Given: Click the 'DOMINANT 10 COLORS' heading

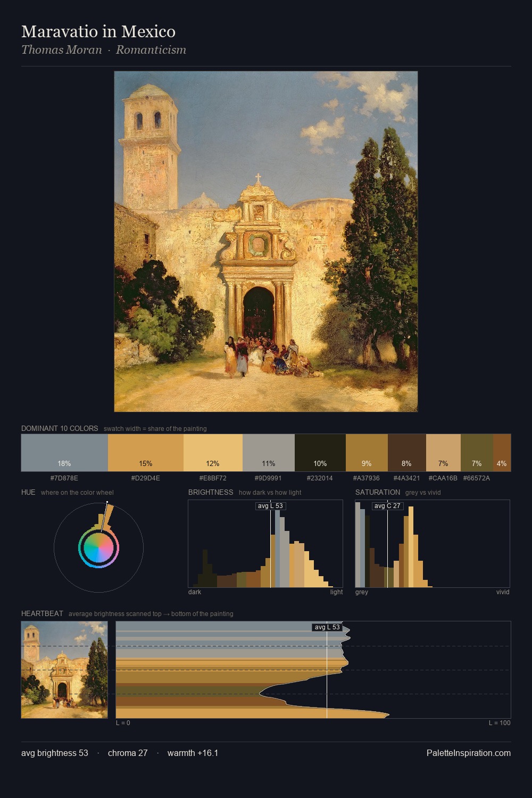Looking at the screenshot, I should pos(60,428).
